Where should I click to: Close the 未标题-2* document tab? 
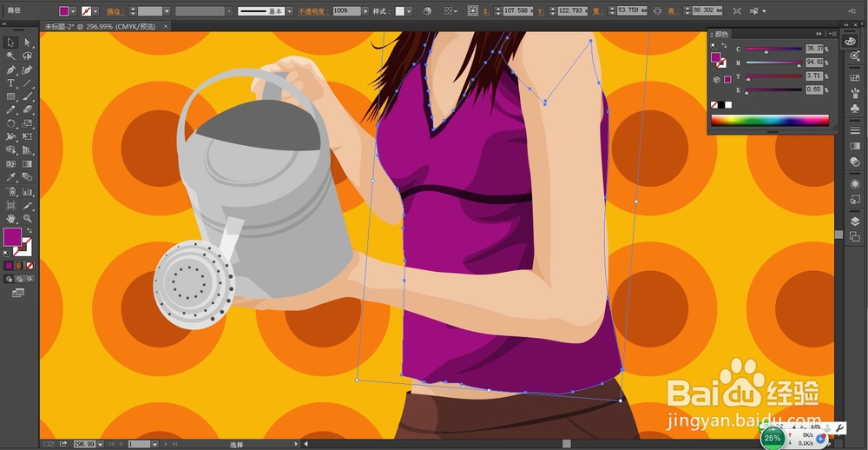[166, 26]
